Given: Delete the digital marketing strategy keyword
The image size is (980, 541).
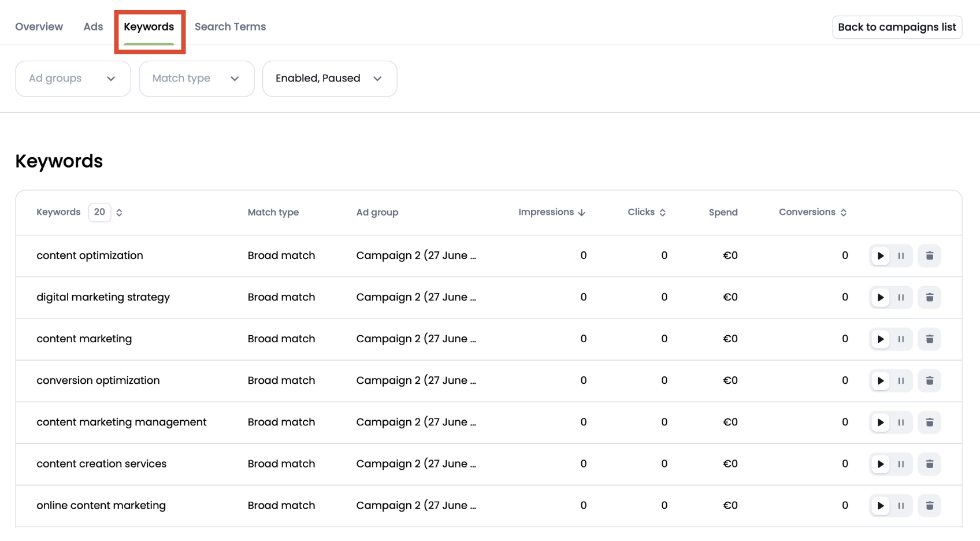Looking at the screenshot, I should click(929, 297).
